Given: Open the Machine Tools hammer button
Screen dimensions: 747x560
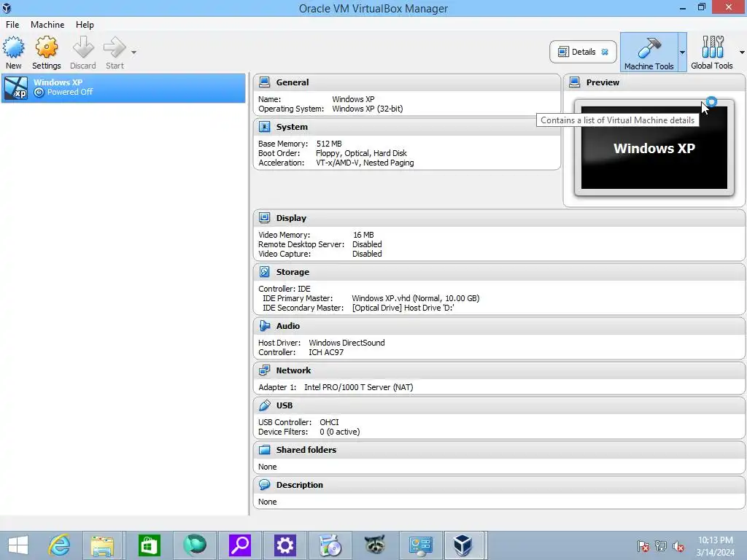Looking at the screenshot, I should (x=649, y=52).
